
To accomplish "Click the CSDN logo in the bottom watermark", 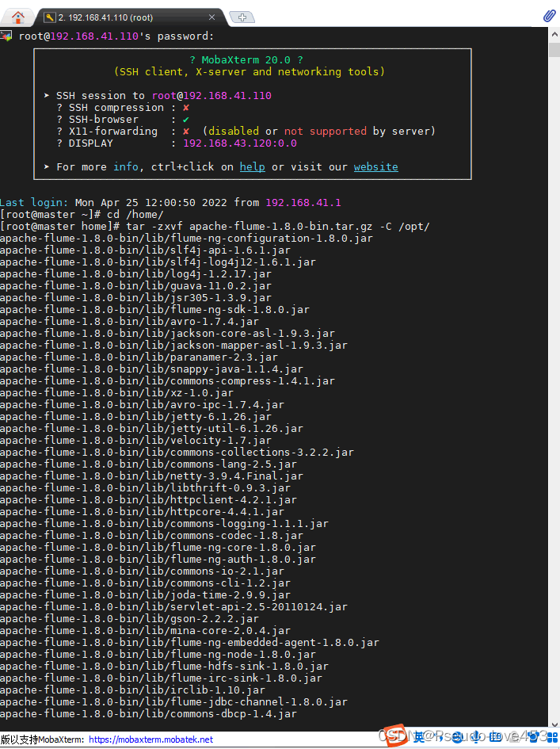I will (x=394, y=736).
